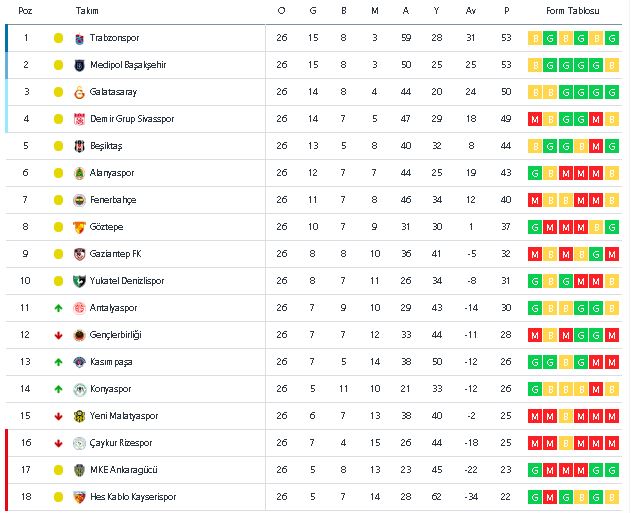Viewport: 633px width, 513px height.
Task: Sort standings by the P points column
Action: [x=507, y=11]
